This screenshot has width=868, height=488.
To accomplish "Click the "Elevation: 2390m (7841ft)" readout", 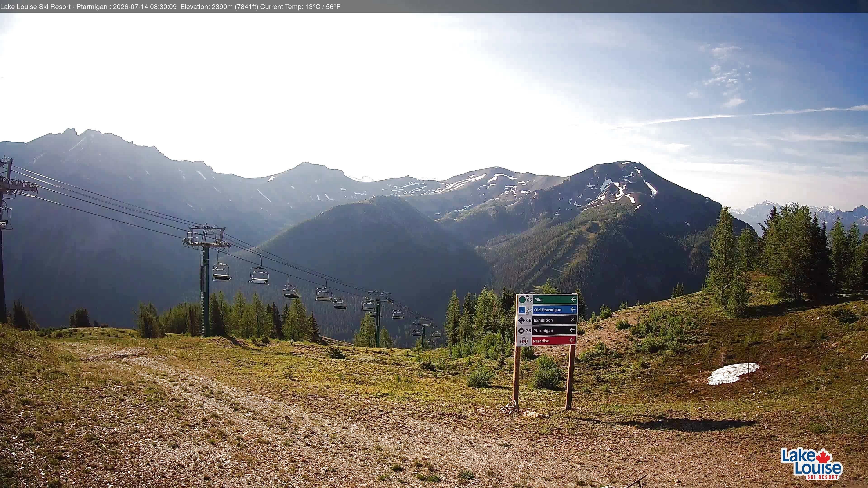I will (x=219, y=7).
